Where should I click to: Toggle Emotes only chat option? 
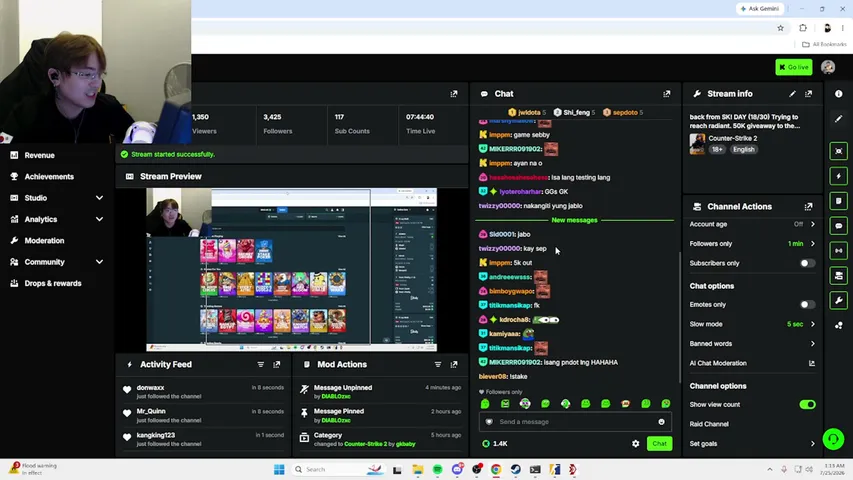point(807,305)
